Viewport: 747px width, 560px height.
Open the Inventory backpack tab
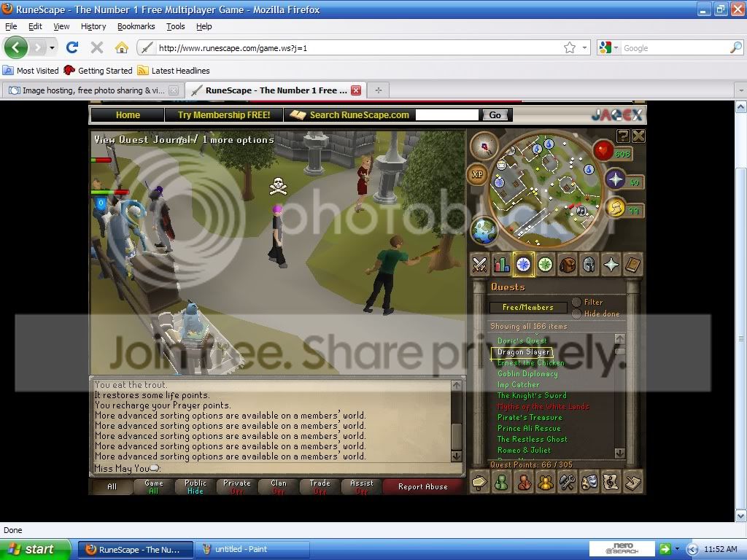(567, 265)
